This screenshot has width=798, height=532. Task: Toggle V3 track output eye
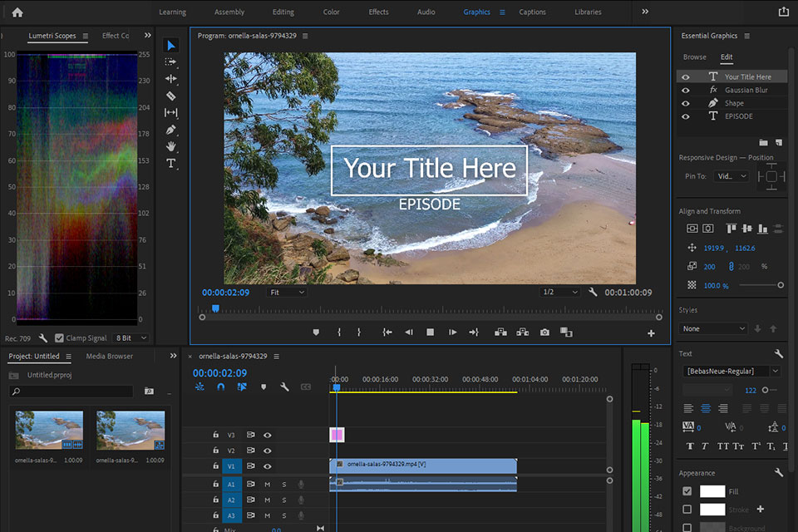pos(268,435)
